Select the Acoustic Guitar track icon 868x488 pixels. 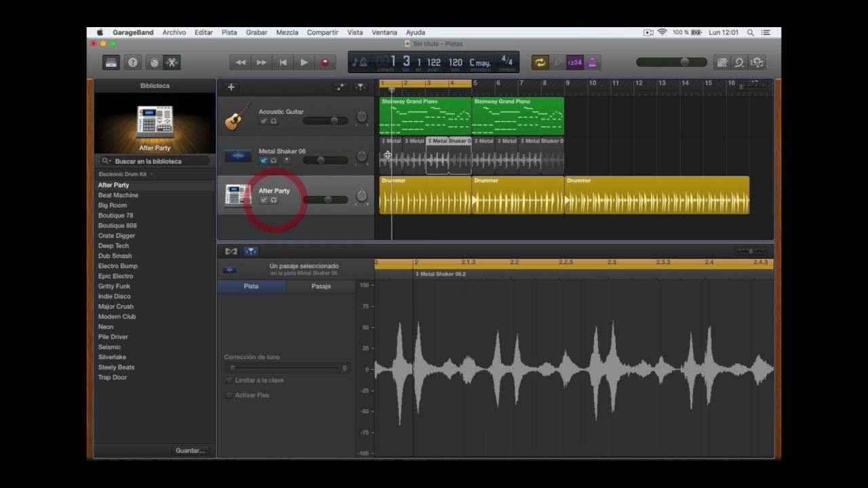pyautogui.click(x=237, y=117)
